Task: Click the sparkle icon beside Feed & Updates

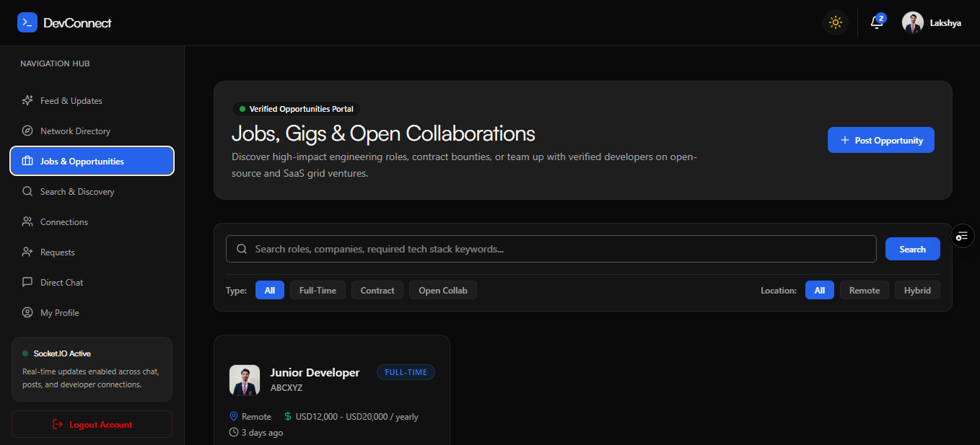Action: pos(27,101)
